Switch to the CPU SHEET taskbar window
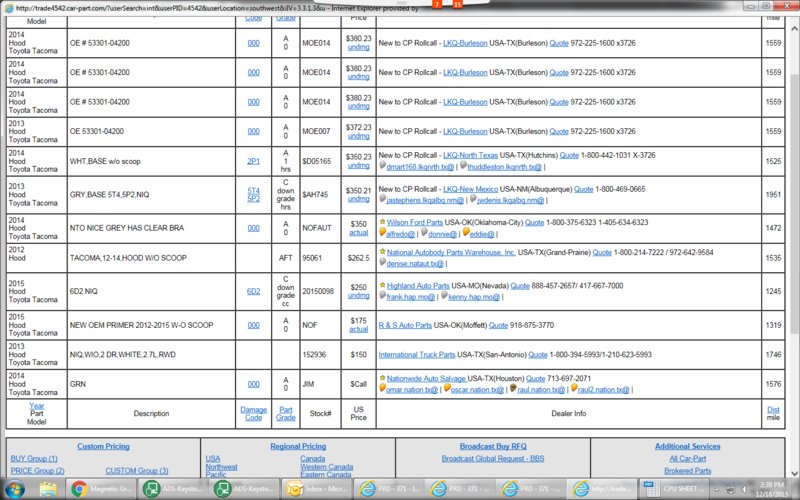 [x=673, y=489]
